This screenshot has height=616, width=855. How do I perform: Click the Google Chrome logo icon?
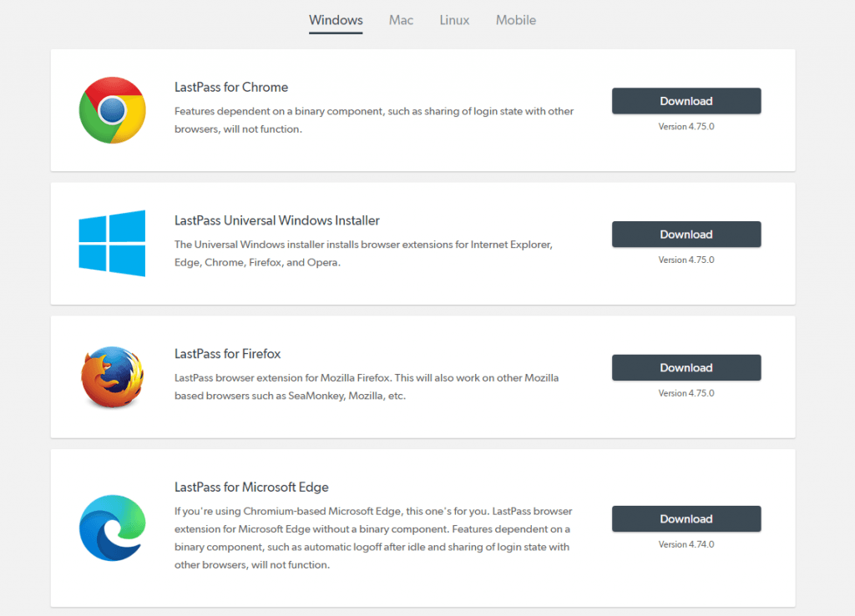click(113, 110)
